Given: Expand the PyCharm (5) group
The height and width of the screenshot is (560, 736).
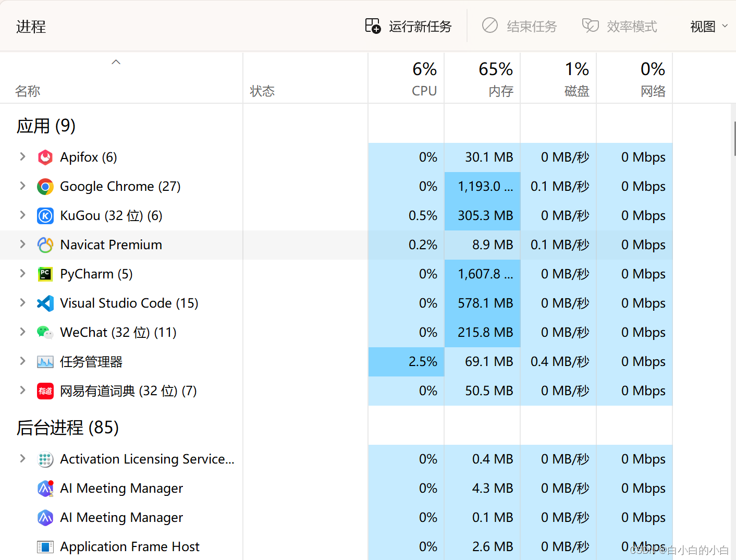Looking at the screenshot, I should click(22, 273).
